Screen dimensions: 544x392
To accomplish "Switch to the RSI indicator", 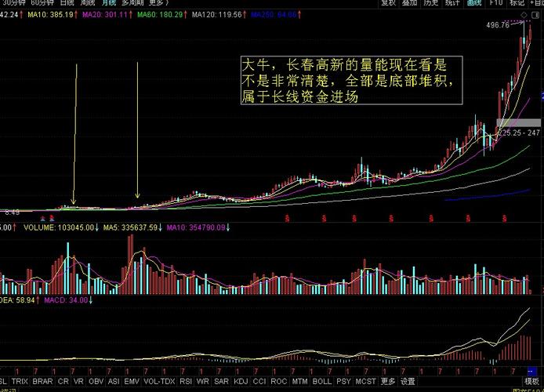I will click(185, 382).
